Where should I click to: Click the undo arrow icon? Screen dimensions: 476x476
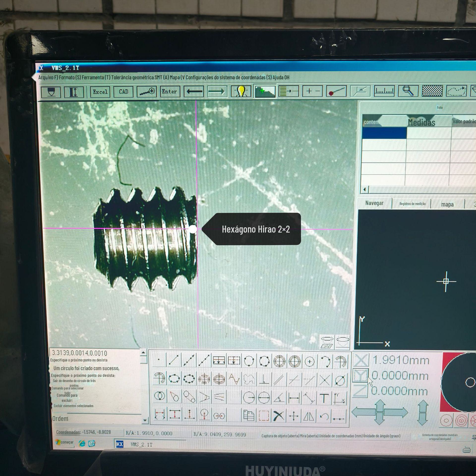pos(324,416)
